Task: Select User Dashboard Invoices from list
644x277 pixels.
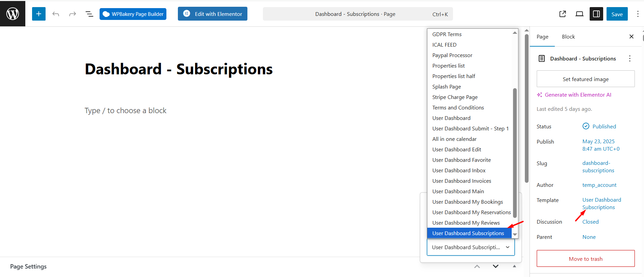Action: (461, 181)
